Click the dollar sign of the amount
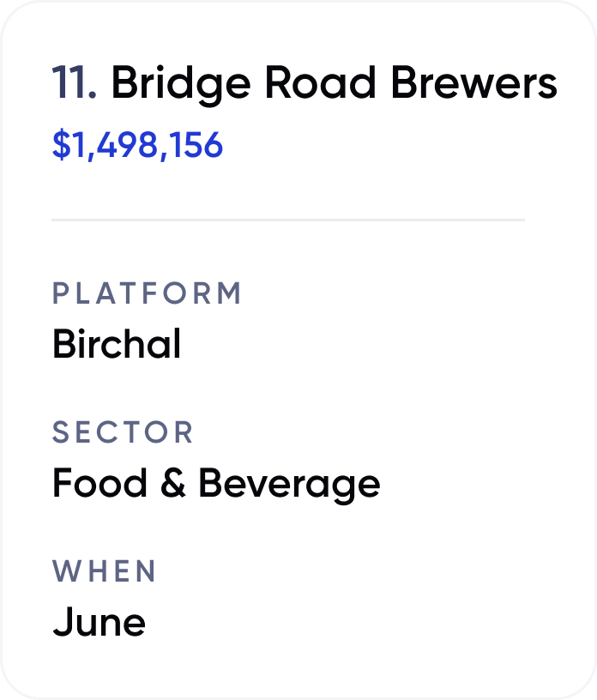 (x=62, y=145)
